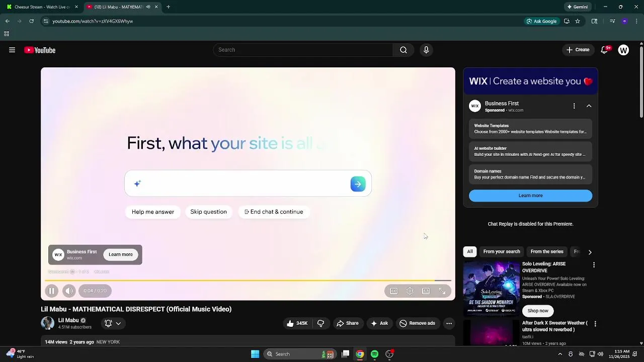Share the Lil Mabu video
The width and height of the screenshot is (644, 362).
point(348,323)
